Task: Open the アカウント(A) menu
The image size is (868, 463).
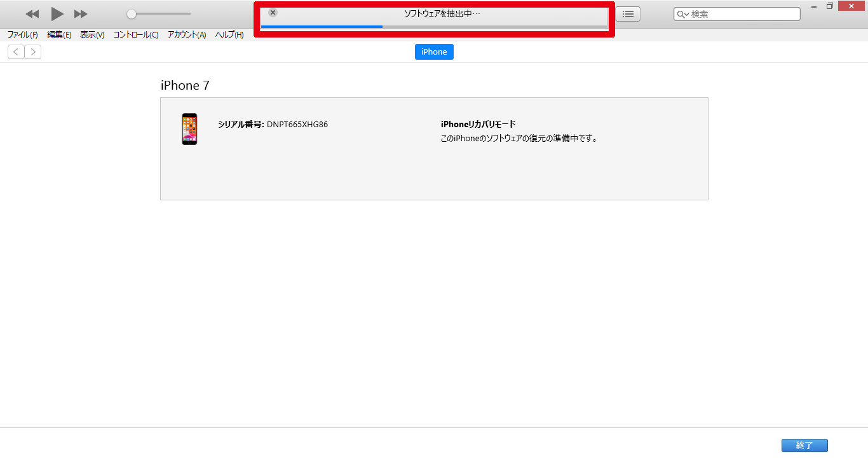Action: click(187, 35)
